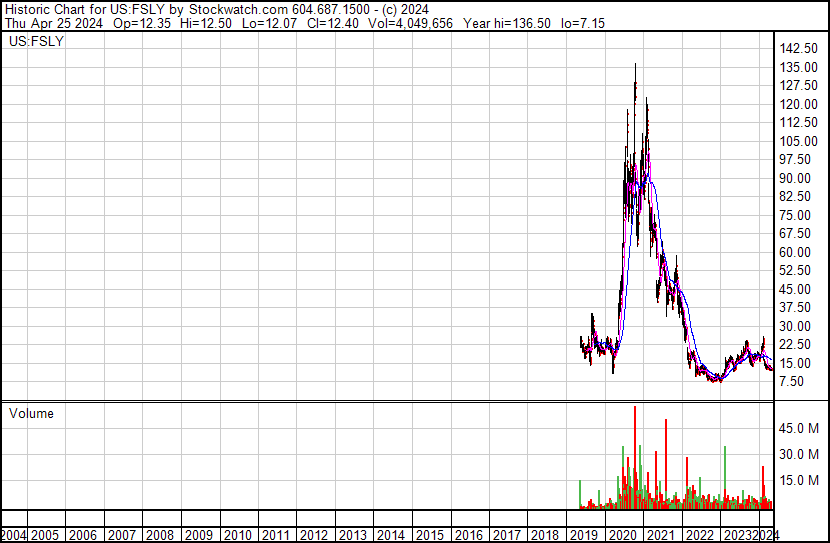This screenshot has height=543, width=830.
Task: Click the 2023 year label on the time axis
Action: (737, 535)
